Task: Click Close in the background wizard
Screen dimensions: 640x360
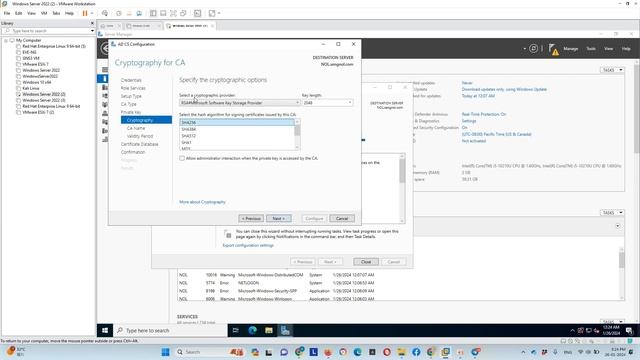Action: tap(366, 262)
